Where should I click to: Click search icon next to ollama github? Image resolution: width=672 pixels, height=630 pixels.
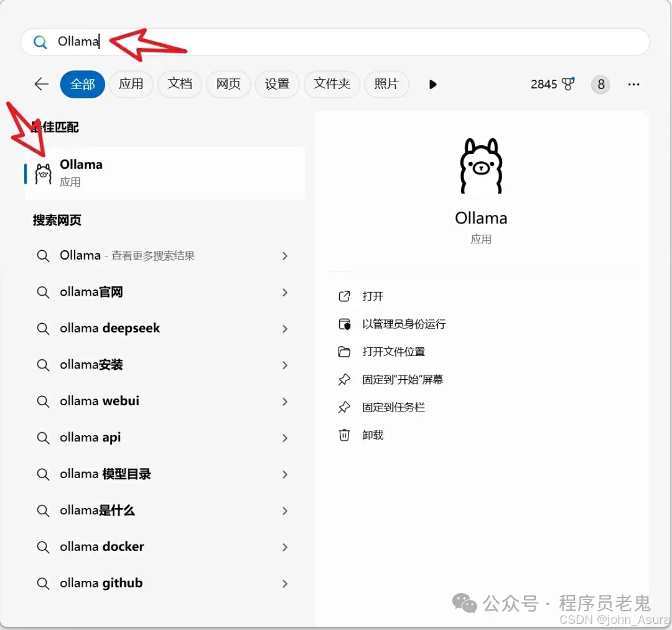[x=43, y=584]
